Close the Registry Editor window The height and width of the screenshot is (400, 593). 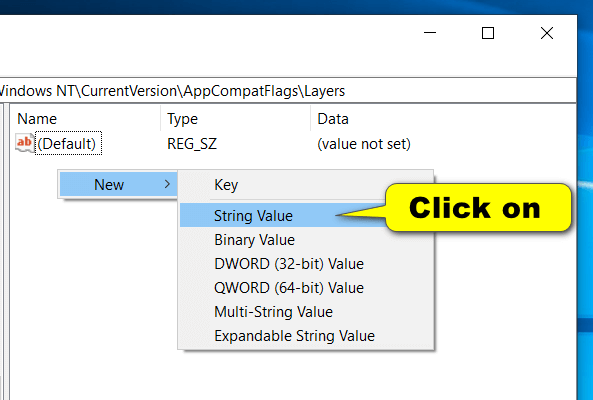point(547,33)
